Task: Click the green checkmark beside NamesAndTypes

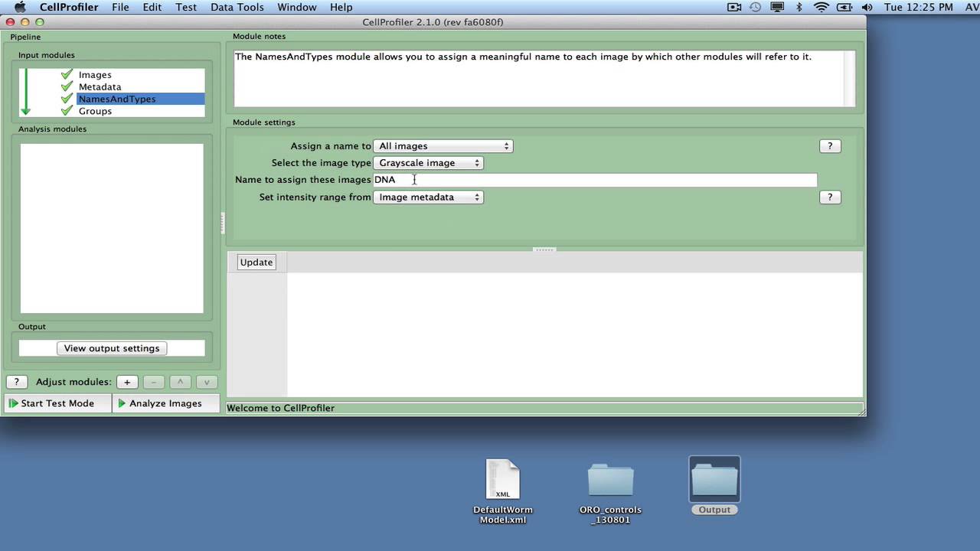Action: pyautogui.click(x=67, y=99)
